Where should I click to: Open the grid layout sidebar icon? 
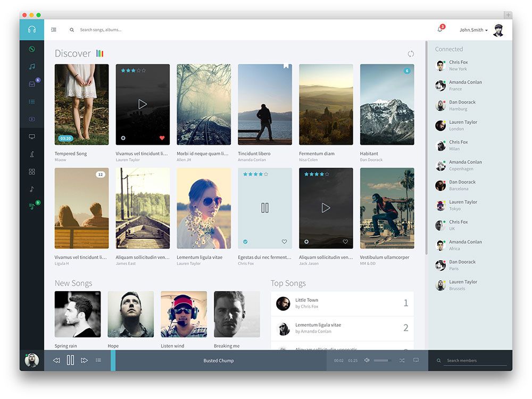(32, 172)
